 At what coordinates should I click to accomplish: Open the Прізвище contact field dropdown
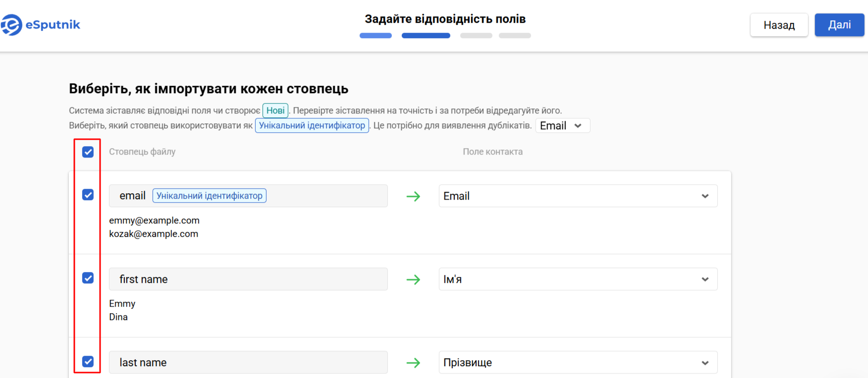coord(578,363)
